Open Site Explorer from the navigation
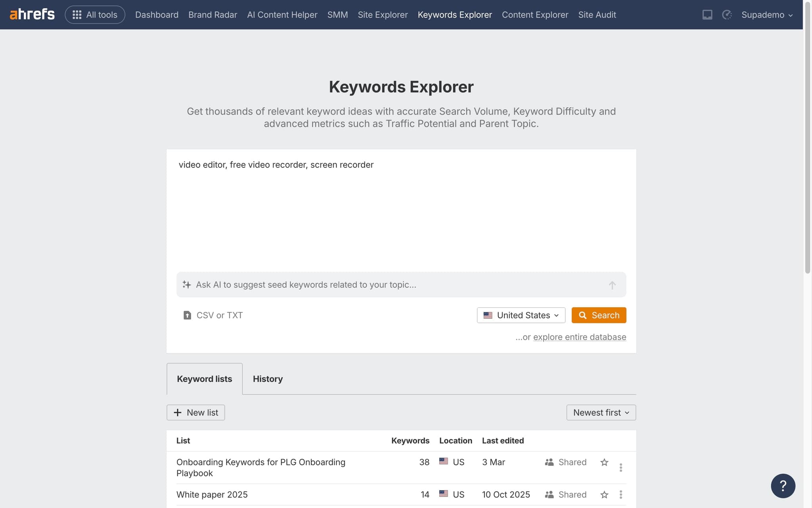The height and width of the screenshot is (508, 812). coord(383,15)
